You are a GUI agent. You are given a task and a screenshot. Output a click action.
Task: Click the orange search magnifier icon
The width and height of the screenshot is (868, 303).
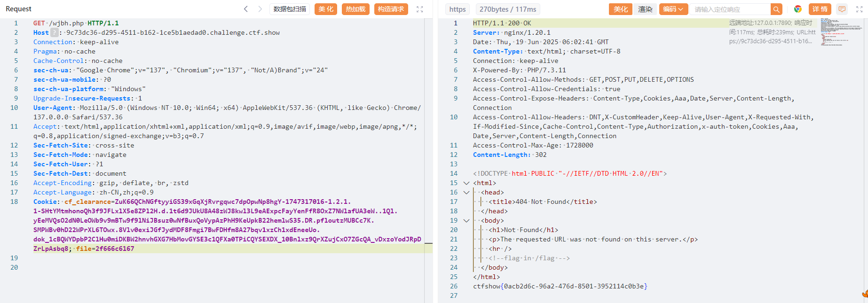(776, 9)
